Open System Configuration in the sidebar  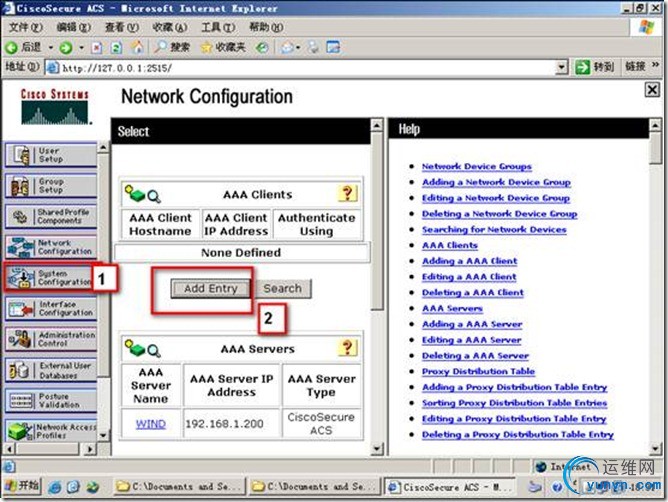tap(51, 278)
